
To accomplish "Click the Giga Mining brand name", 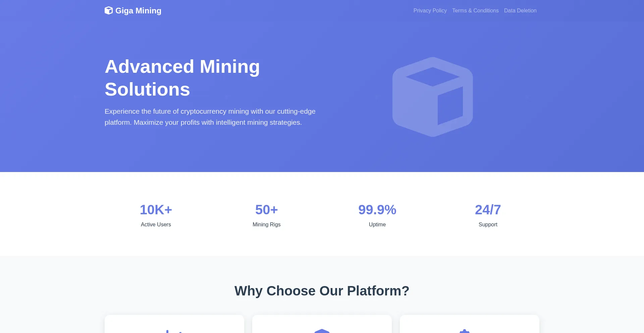I will point(138,11).
